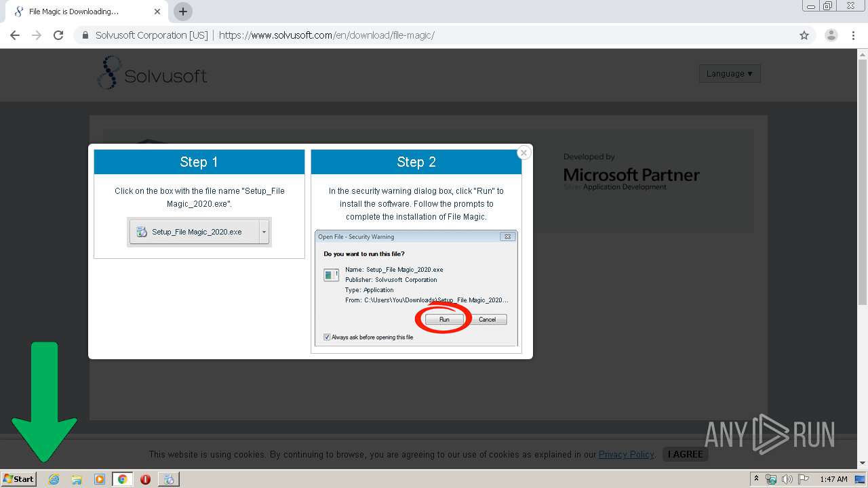
Task: Open the installer taskbar icon
Action: (x=168, y=479)
